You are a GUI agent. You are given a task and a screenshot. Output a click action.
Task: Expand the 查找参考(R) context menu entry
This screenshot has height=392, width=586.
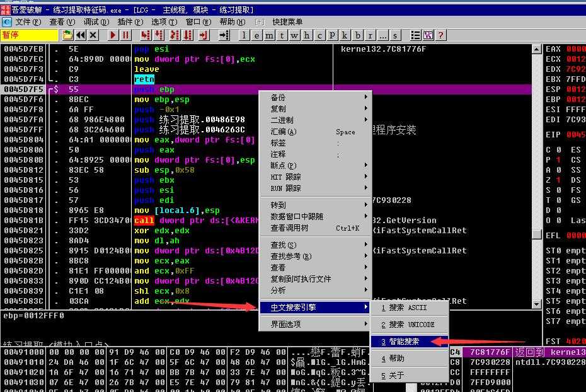[316, 257]
